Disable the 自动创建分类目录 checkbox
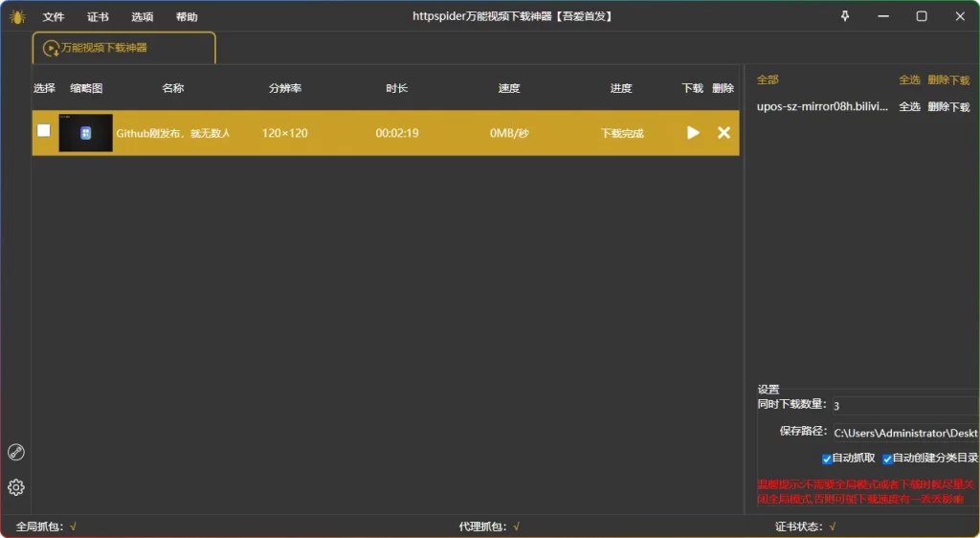Viewport: 980px width, 538px height. point(887,459)
